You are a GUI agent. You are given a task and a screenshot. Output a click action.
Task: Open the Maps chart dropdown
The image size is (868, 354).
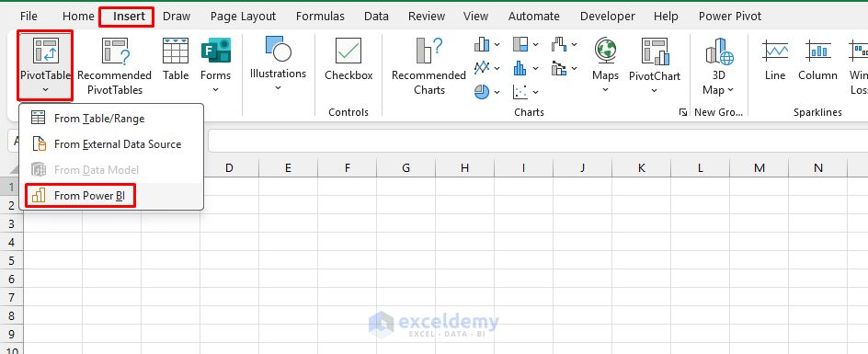(605, 65)
